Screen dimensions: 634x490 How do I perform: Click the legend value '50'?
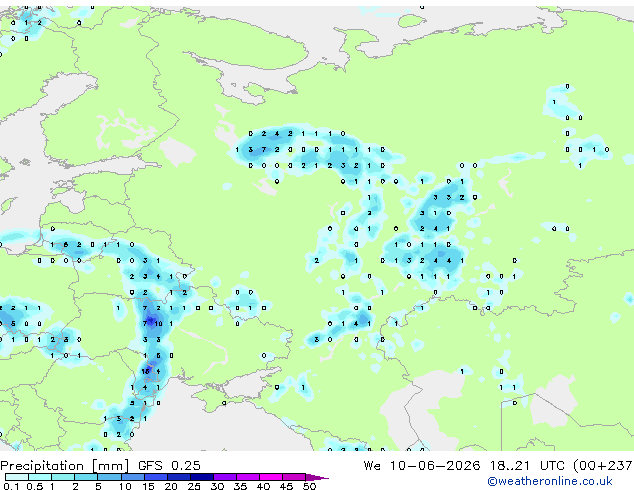309,486
